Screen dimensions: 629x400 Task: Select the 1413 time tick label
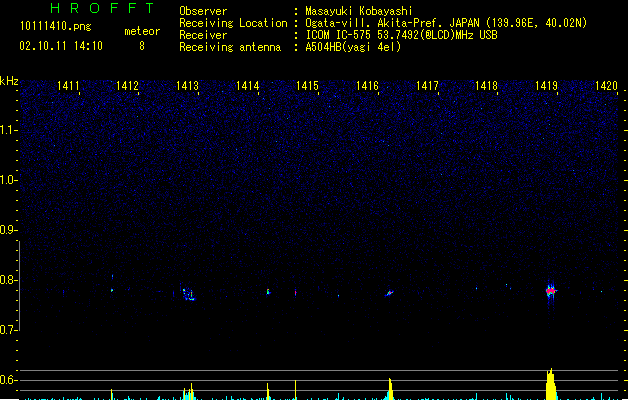(x=187, y=86)
